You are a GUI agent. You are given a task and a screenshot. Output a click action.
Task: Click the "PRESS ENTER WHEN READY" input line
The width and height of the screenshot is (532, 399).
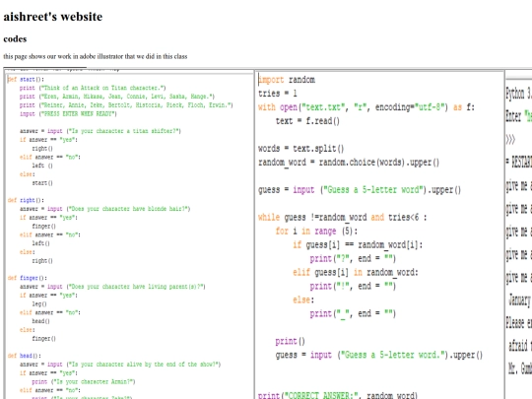click(68, 113)
